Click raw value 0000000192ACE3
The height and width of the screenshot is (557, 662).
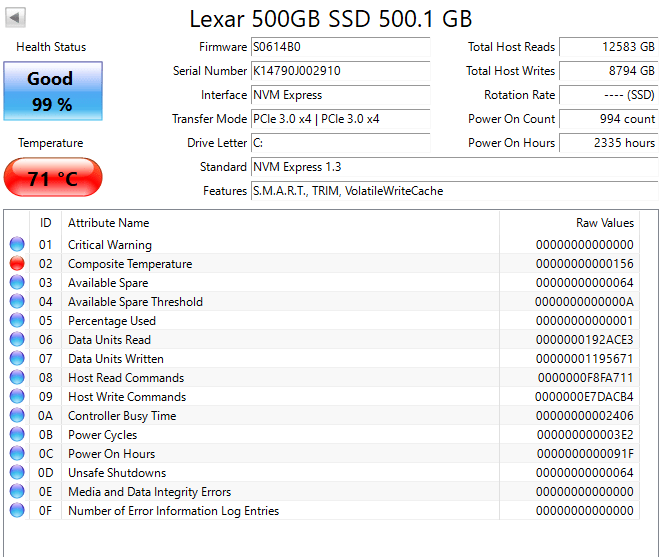coord(584,340)
